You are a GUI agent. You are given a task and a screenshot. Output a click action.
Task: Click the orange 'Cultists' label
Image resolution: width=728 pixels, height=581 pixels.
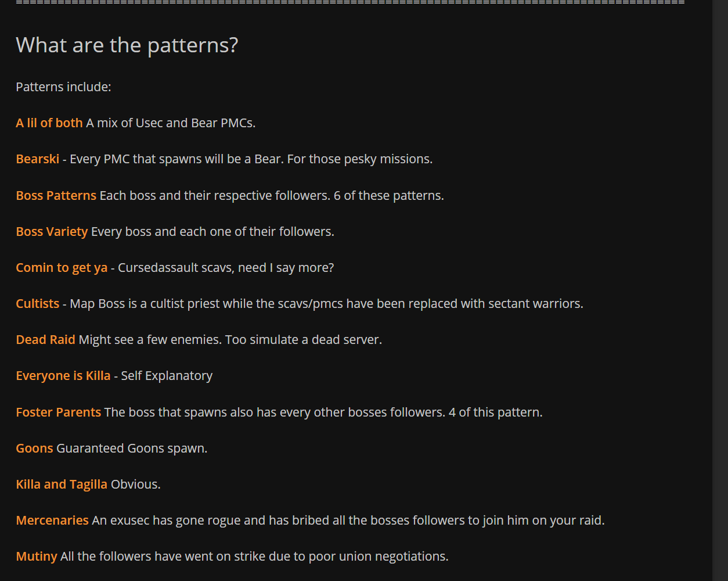click(x=38, y=304)
